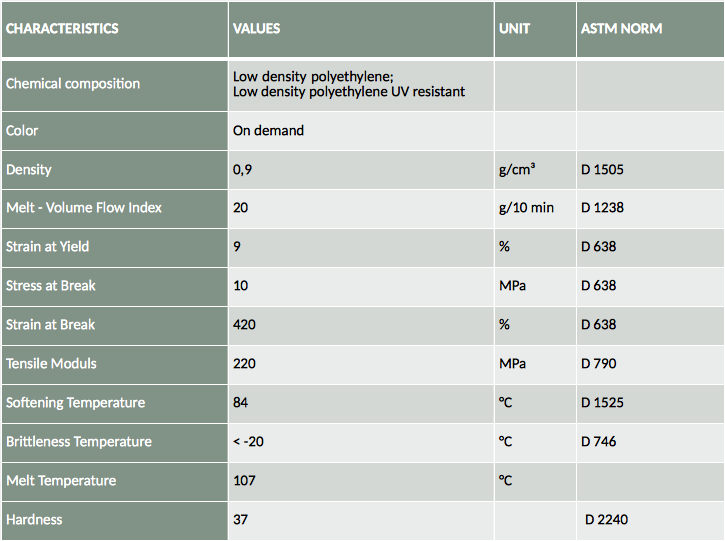This screenshot has width=725, height=541.
Task: Click the D 2240 hardness norm cell
Action: point(607,520)
